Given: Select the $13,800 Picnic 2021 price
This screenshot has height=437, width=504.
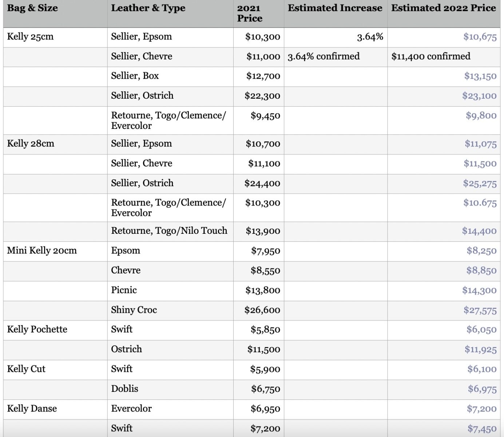Looking at the screenshot, I should 263,290.
